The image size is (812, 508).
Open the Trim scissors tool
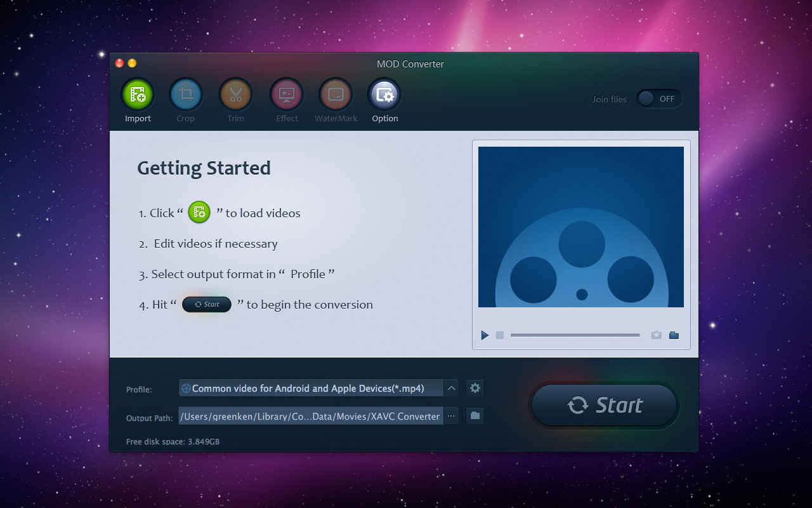coord(235,95)
